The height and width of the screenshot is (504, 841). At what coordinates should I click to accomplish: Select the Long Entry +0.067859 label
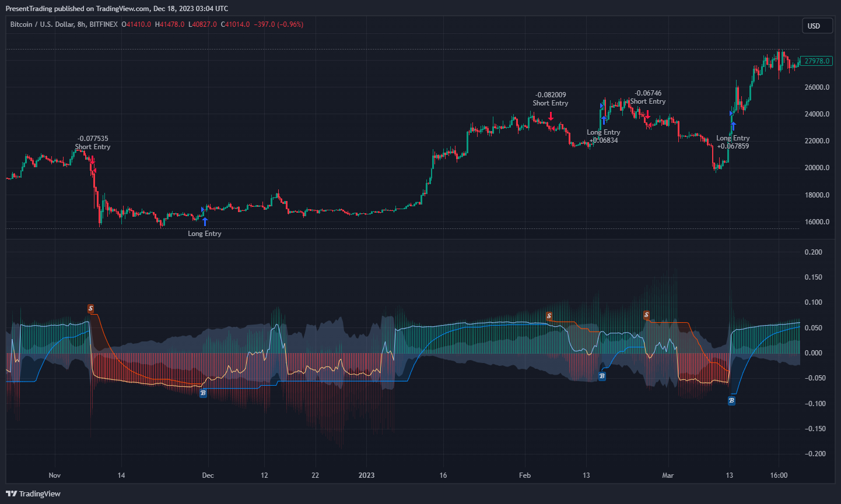(733, 142)
